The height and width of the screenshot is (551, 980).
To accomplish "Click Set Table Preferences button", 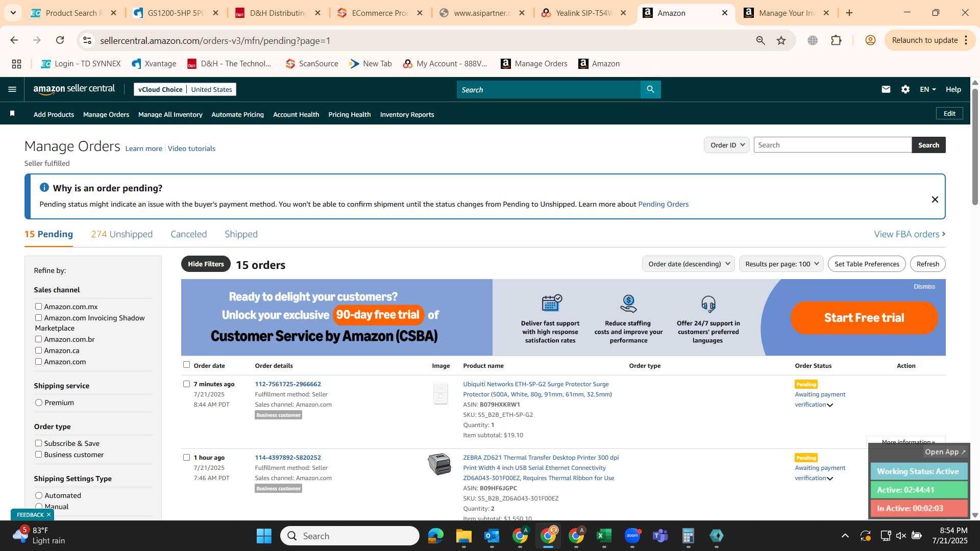I will coord(867,264).
